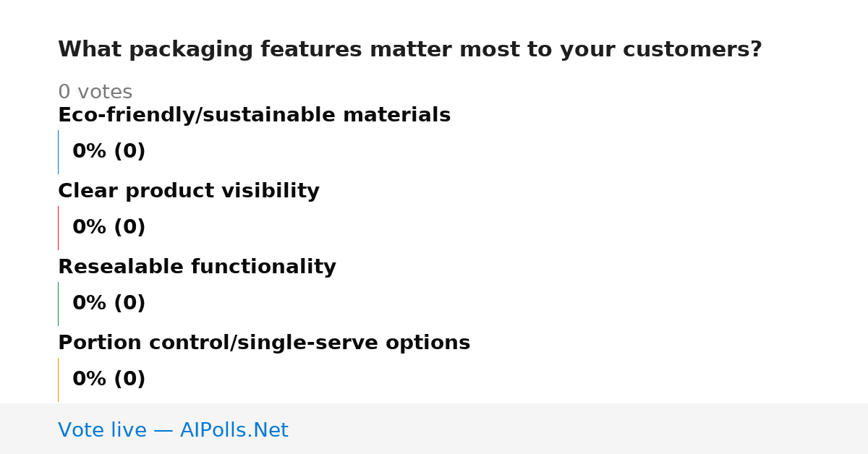Open the Vote live — AIPolls.Net link
Image resolution: width=868 pixels, height=454 pixels.
(173, 430)
